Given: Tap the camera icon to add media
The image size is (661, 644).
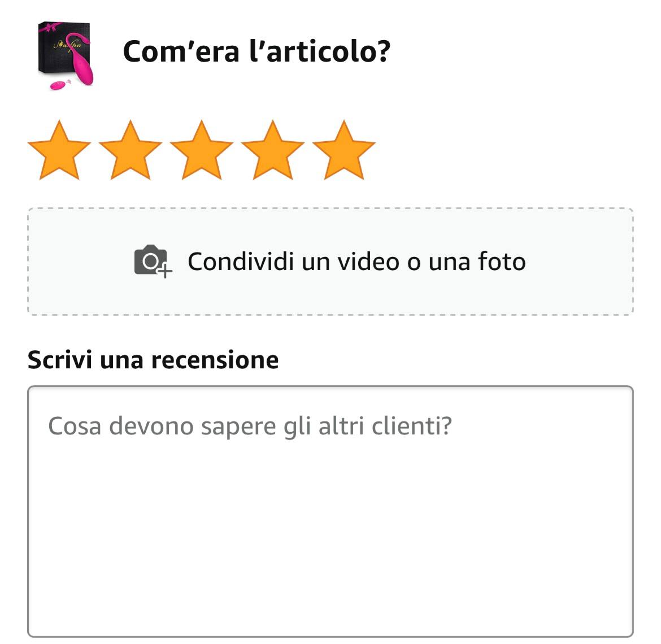Looking at the screenshot, I should pyautogui.click(x=153, y=262).
